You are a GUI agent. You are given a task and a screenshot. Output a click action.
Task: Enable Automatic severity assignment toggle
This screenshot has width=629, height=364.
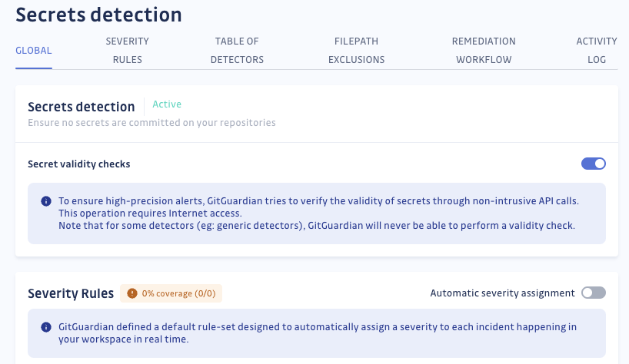594,293
